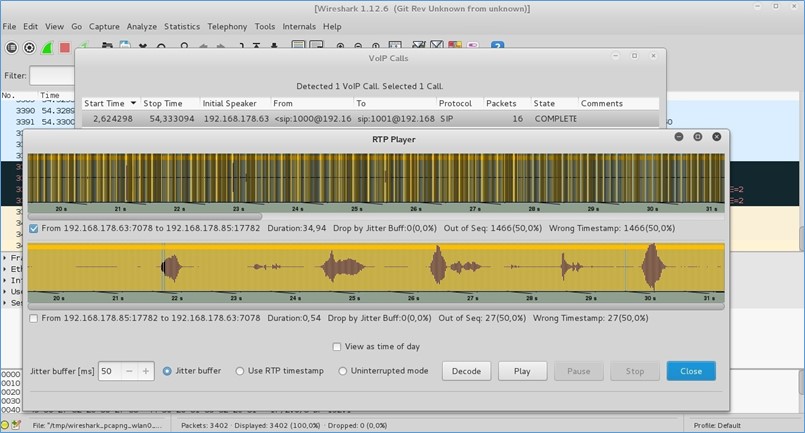The image size is (805, 433).
Task: Minimize the RTP Player dialog
Action: pyautogui.click(x=679, y=137)
